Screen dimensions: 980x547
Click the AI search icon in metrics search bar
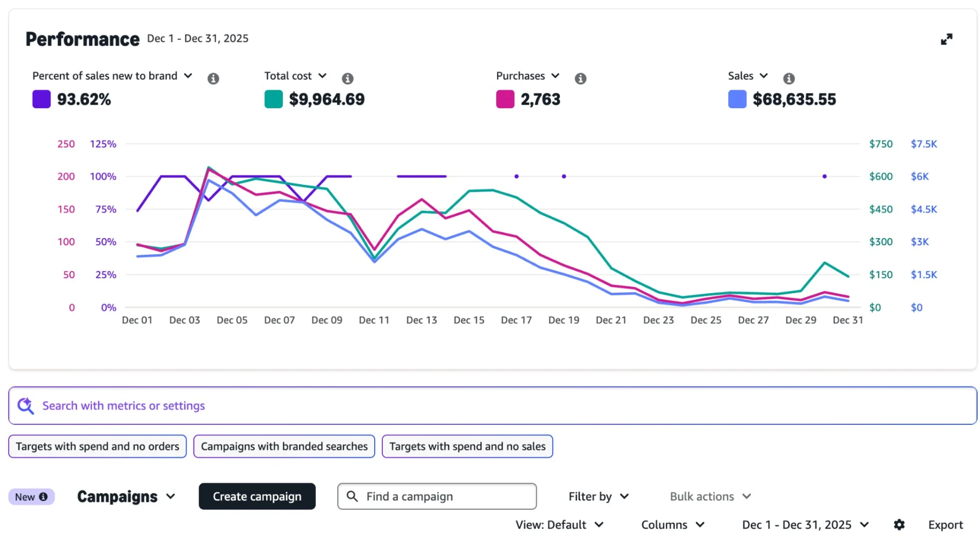(x=25, y=406)
